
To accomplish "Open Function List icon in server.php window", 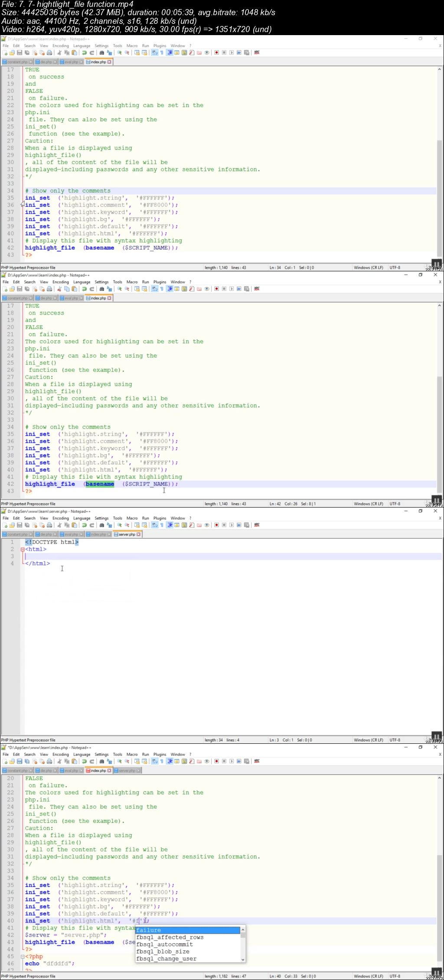I will click(192, 525).
